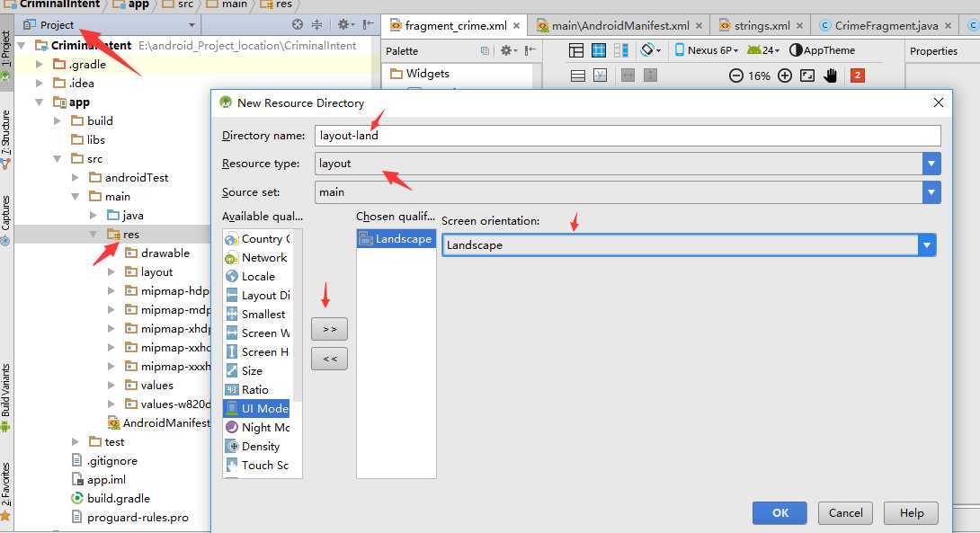Open the Nexus 6P device dropdown
980x533 pixels.
click(707, 50)
